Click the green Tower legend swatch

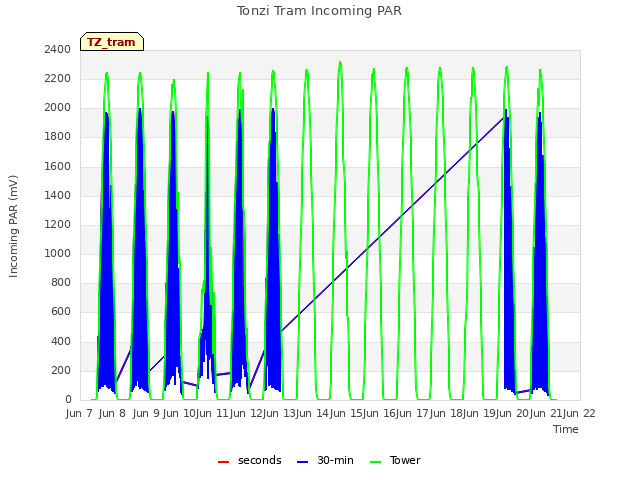[375, 462]
